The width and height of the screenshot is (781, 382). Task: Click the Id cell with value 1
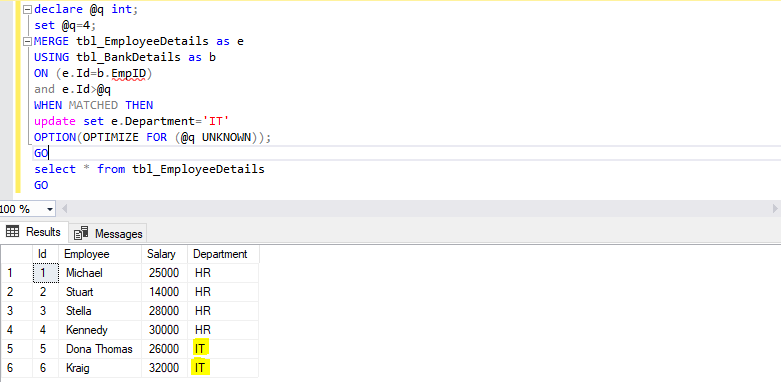point(45,273)
